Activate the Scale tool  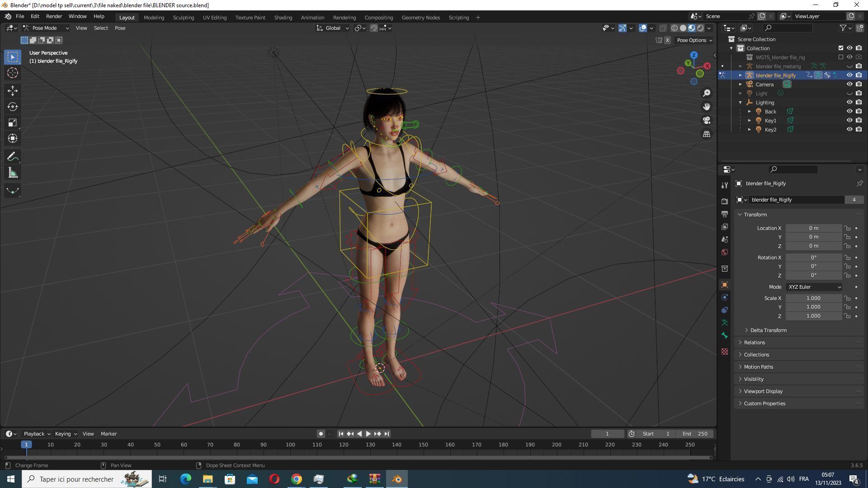[13, 123]
